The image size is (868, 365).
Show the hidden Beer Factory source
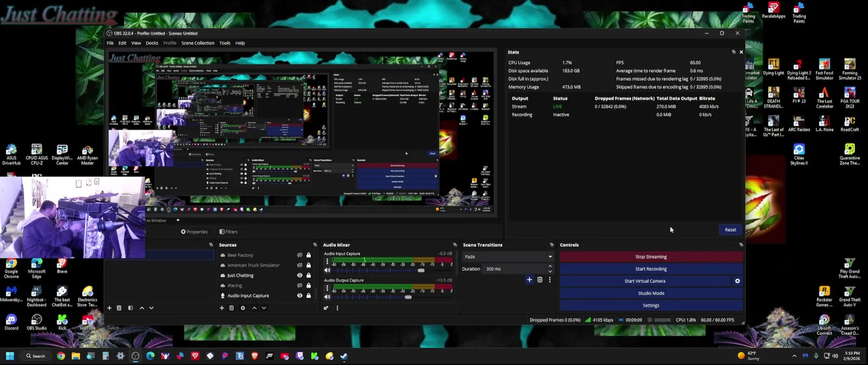299,255
